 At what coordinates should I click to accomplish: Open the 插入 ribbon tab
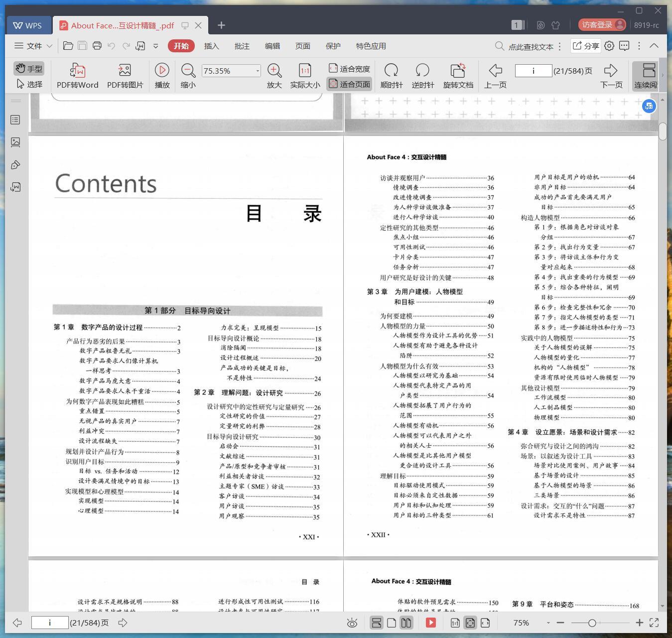coord(211,46)
